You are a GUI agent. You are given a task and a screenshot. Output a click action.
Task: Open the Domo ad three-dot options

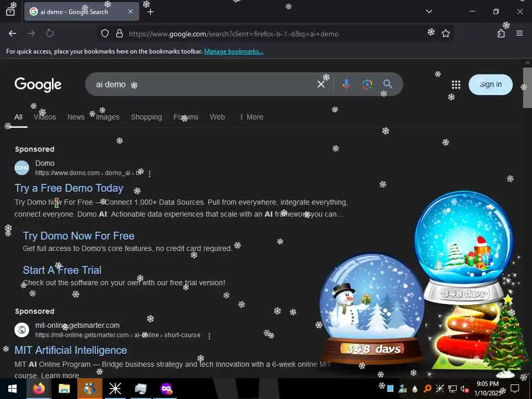[150, 174]
